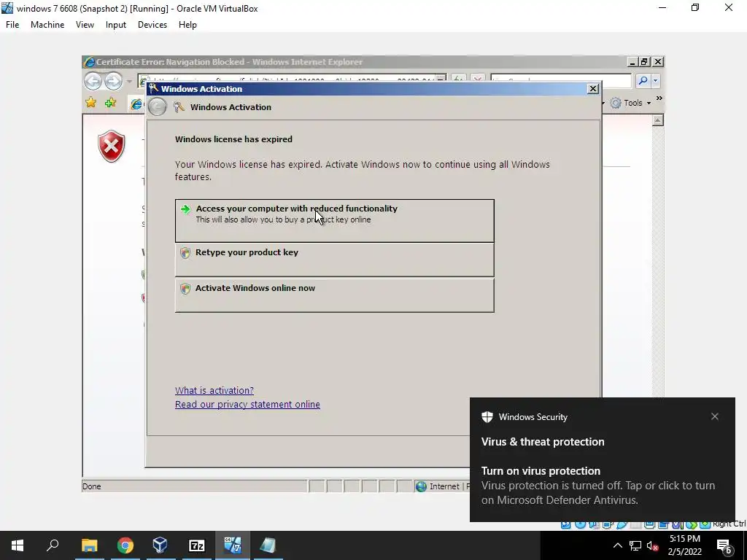This screenshot has height=560, width=747.
Task: Open File Explorer from the taskbar
Action: 89,545
